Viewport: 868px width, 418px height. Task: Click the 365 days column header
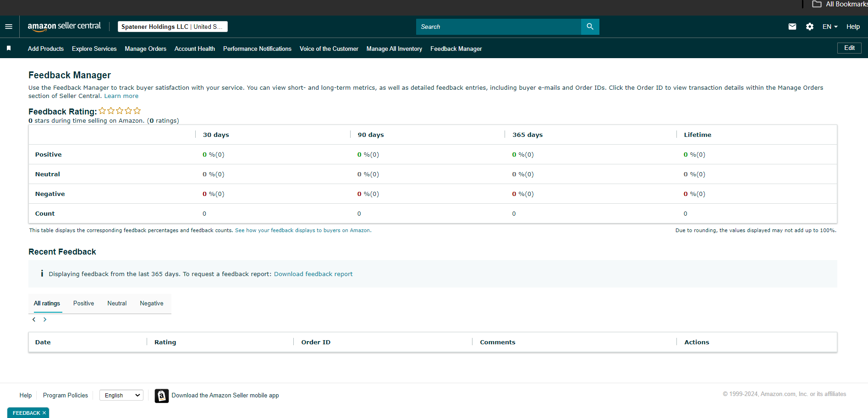tap(527, 135)
